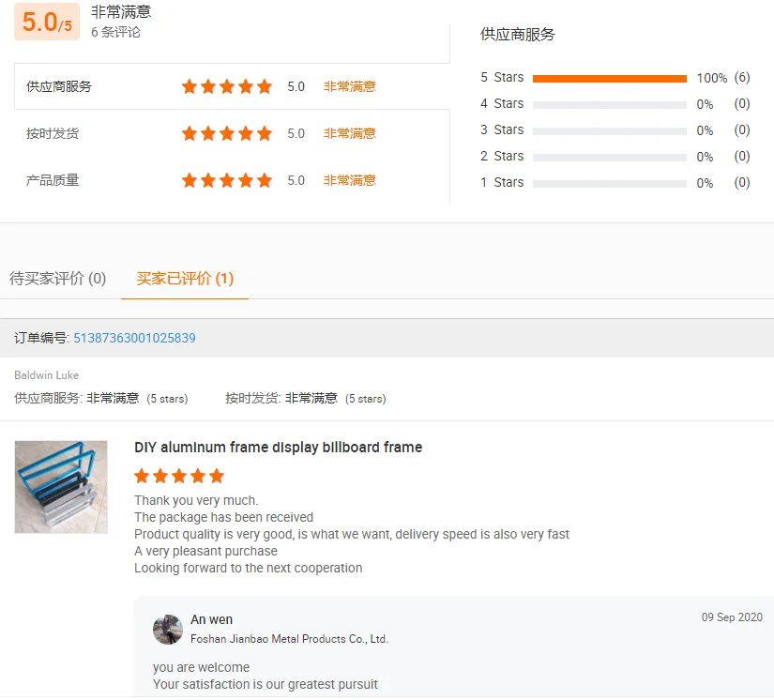
Task: Filter reviews by 3 Stars row
Action: tap(609, 130)
